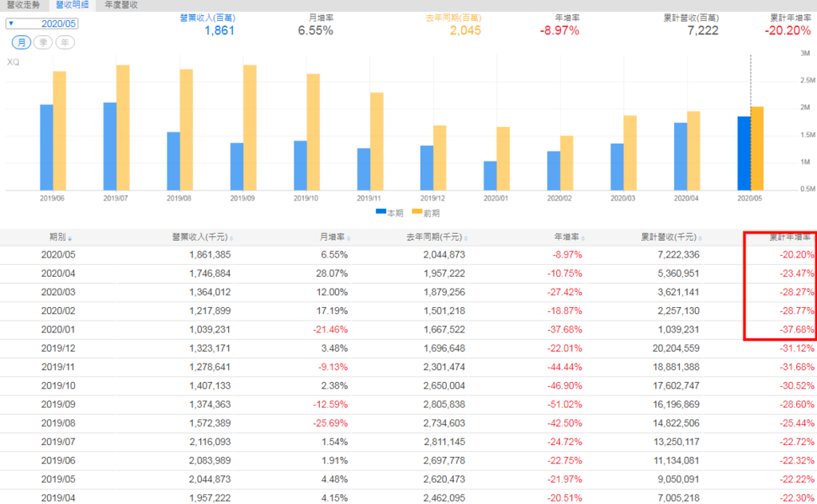Click the 2020/03 table row period

coord(58,292)
